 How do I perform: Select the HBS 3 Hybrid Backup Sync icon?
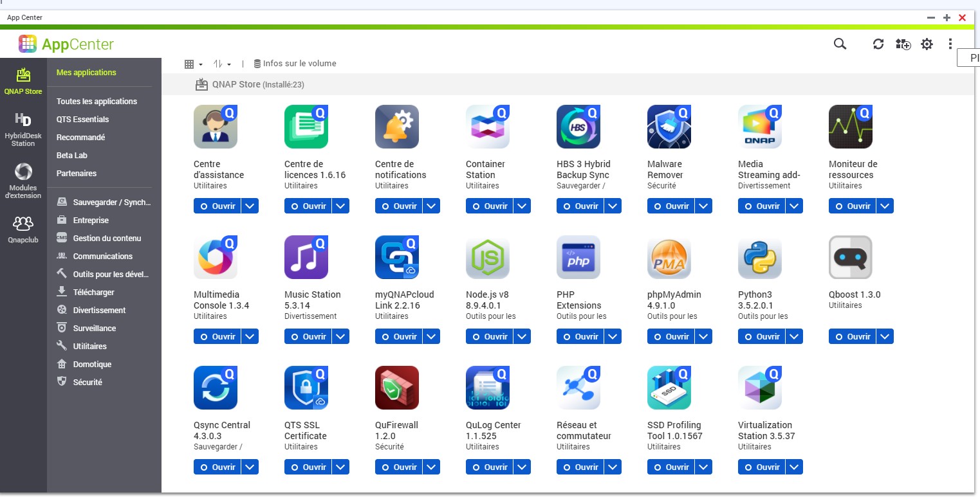tap(578, 127)
